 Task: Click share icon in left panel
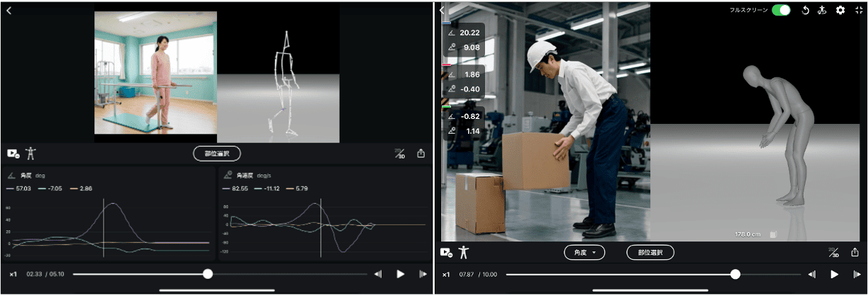[x=421, y=153]
